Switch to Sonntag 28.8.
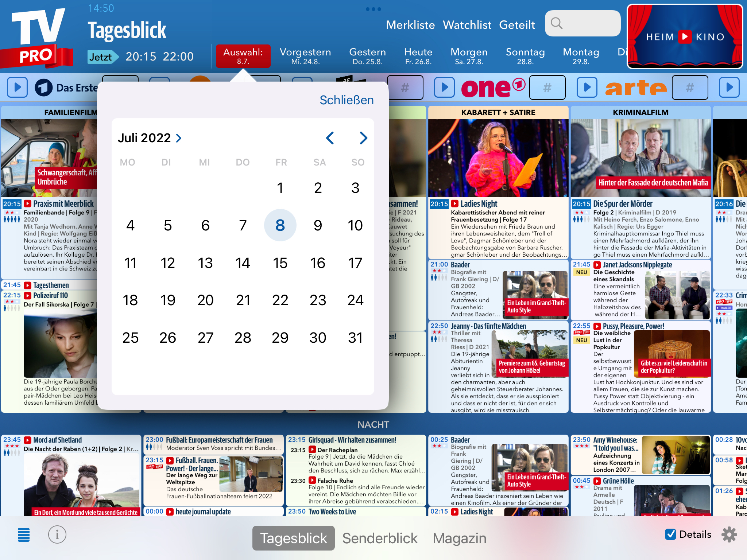Image resolution: width=747 pixels, height=560 pixels. (x=525, y=56)
